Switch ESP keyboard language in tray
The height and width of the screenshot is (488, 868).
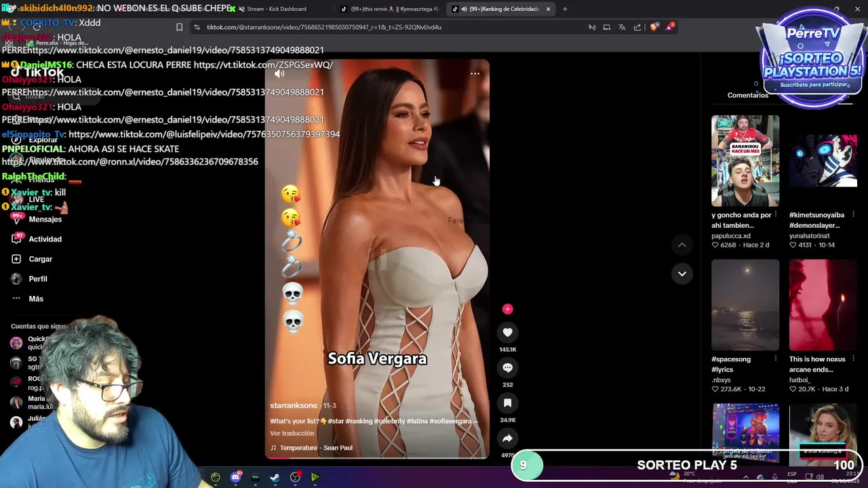(792, 477)
